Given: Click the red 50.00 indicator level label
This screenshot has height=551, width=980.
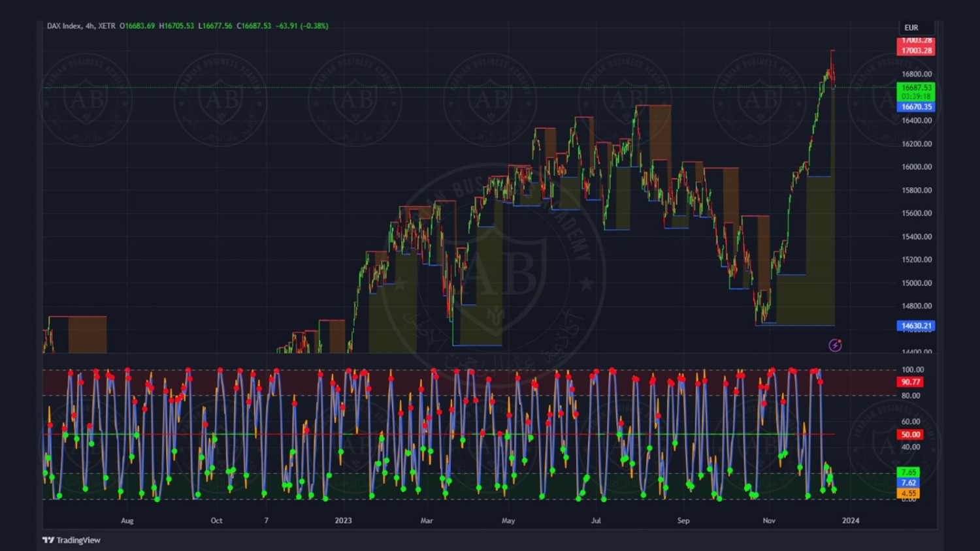Looking at the screenshot, I should click(x=910, y=434).
